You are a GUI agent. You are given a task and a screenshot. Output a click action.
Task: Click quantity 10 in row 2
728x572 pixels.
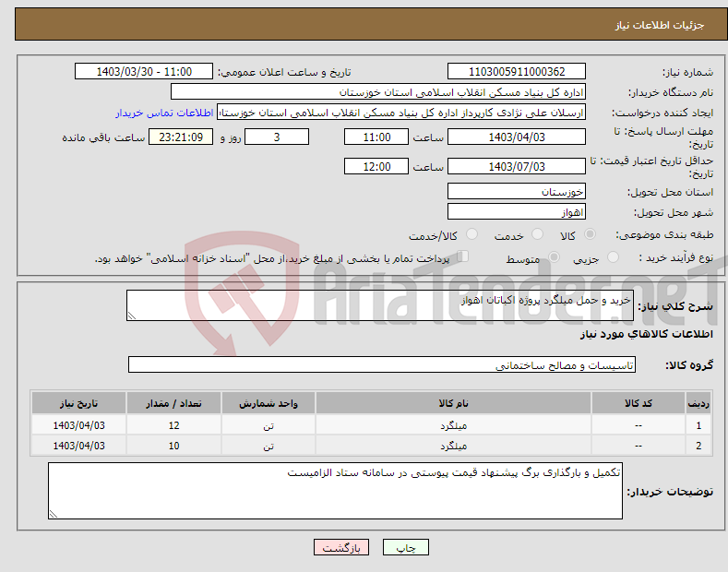[x=173, y=446]
